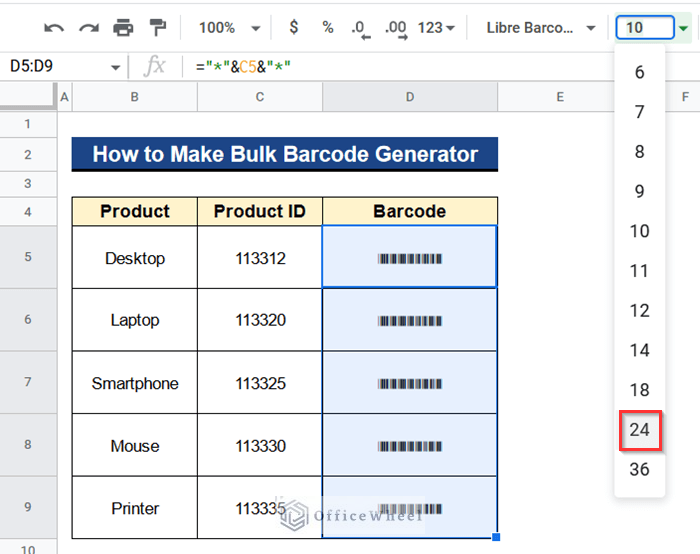The image size is (700, 554).
Task: Click the 'Printer' cell
Action: pos(134,508)
